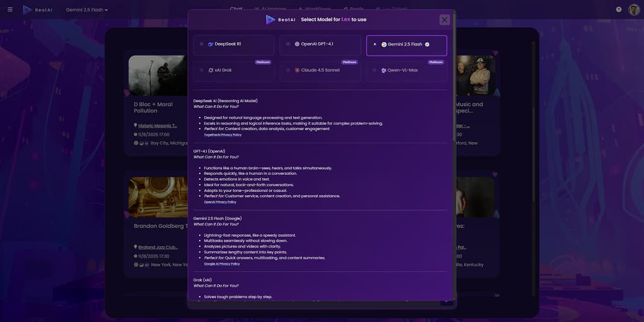Click the Platinum badge on Claude 4.5 Sonnet
This screenshot has height=322, width=644.
pyautogui.click(x=349, y=63)
